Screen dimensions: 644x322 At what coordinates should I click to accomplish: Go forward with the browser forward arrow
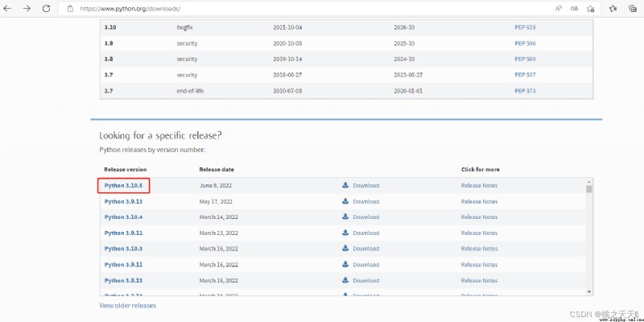(27, 8)
